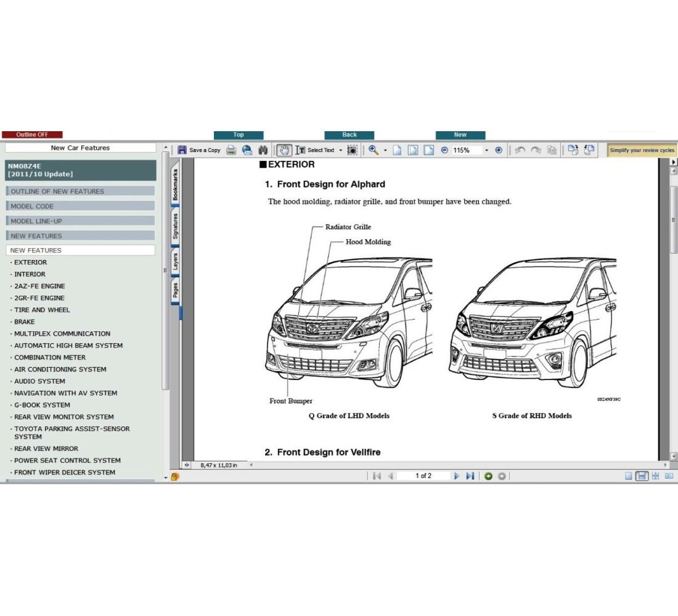Set Actual Size page view icon

click(397, 150)
